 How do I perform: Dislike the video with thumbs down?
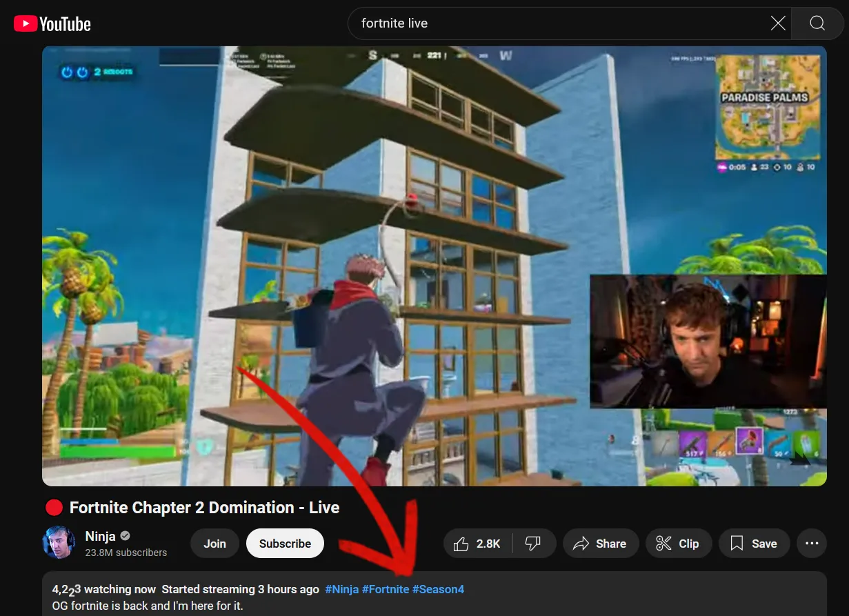[533, 544]
